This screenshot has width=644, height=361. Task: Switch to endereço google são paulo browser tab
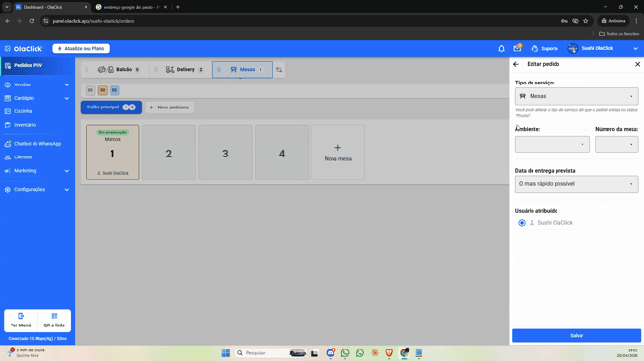[x=132, y=7]
